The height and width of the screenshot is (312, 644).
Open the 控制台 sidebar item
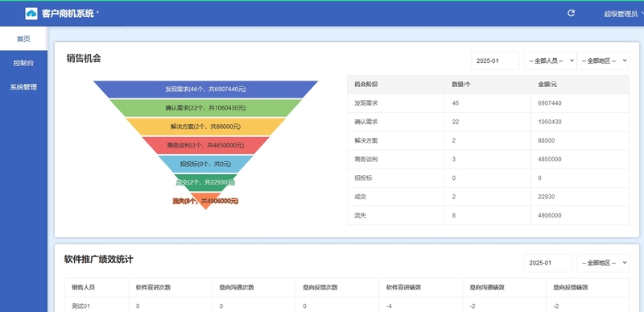[23, 64]
